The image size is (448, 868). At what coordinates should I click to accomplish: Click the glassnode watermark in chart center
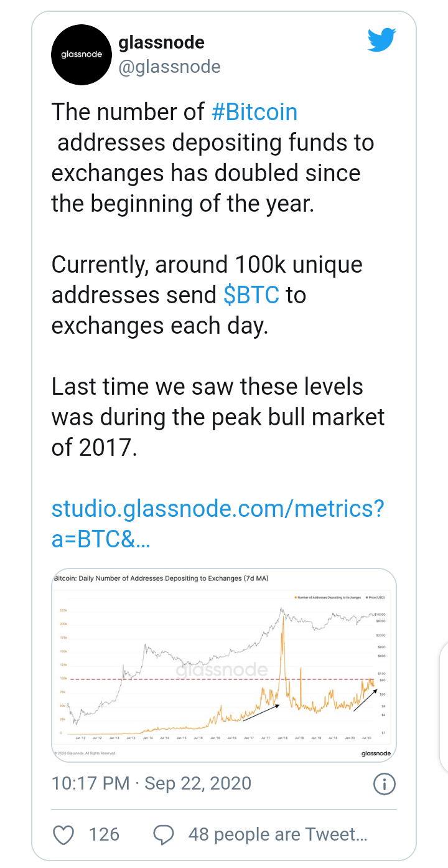pyautogui.click(x=222, y=670)
